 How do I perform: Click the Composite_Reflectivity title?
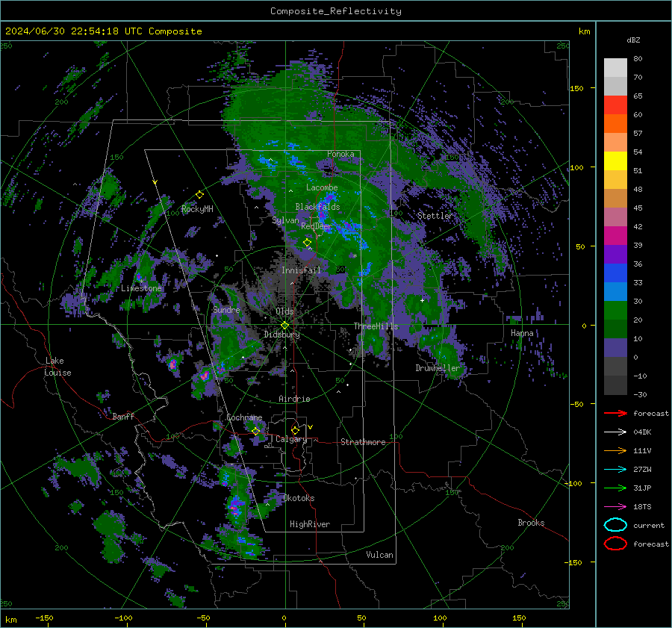[x=336, y=11]
